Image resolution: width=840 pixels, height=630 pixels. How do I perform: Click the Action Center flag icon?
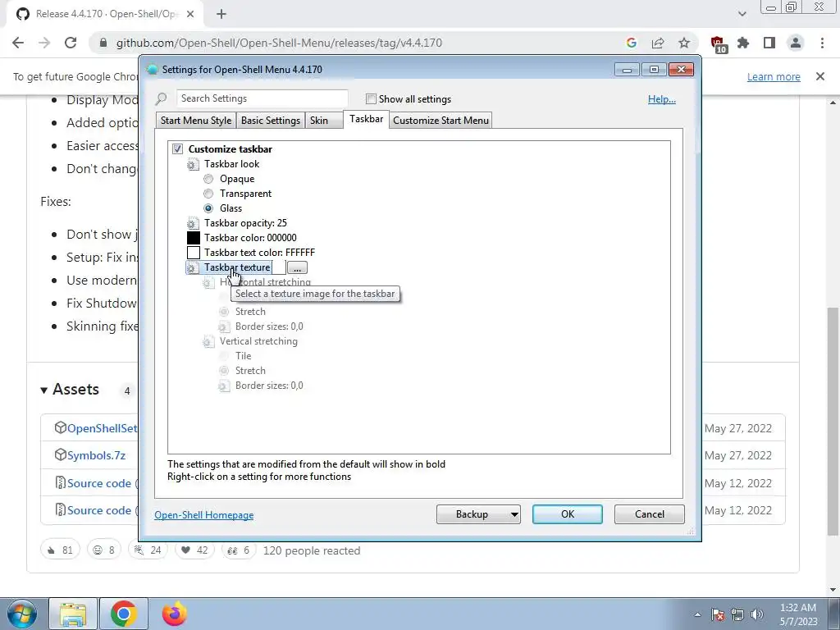pyautogui.click(x=717, y=614)
